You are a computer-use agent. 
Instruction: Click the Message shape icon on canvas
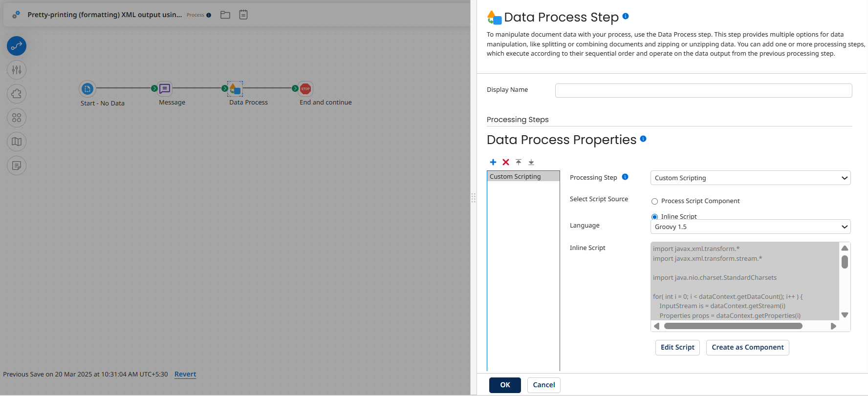pos(165,88)
